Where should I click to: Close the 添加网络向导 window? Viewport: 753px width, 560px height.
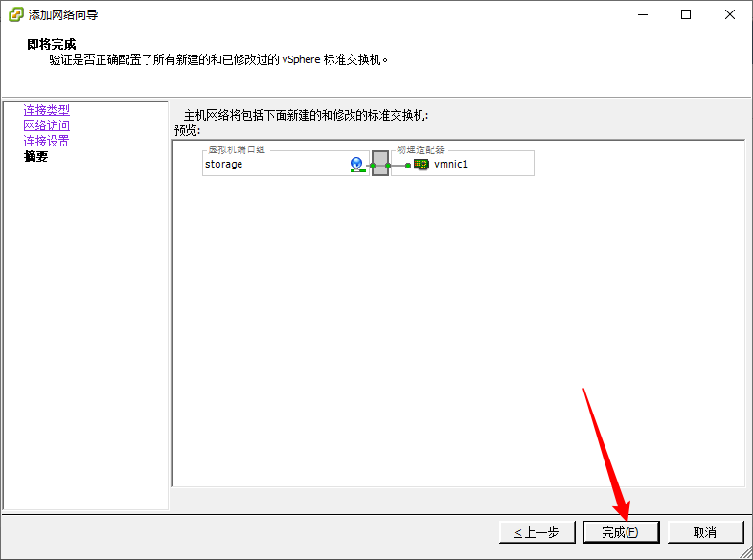[730, 14]
